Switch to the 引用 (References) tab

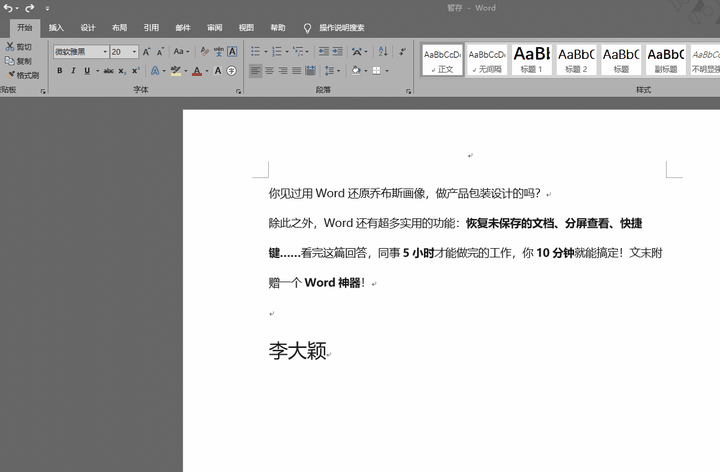[151, 28]
